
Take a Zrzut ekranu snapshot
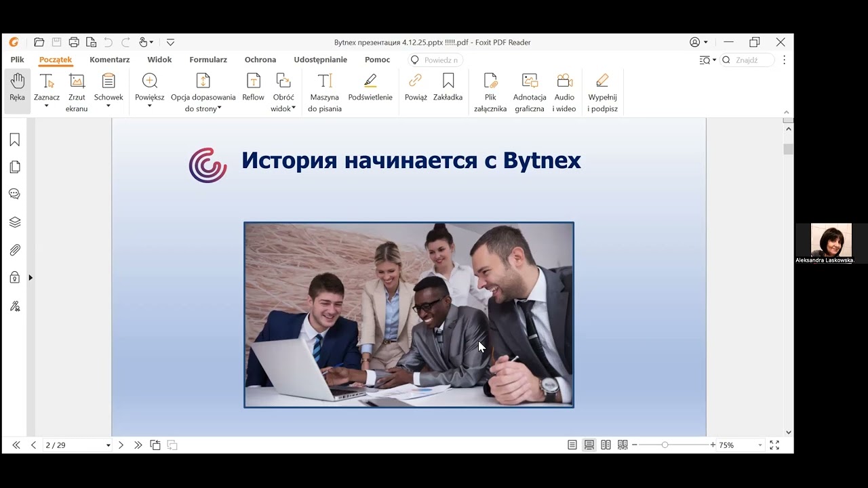coord(77,91)
